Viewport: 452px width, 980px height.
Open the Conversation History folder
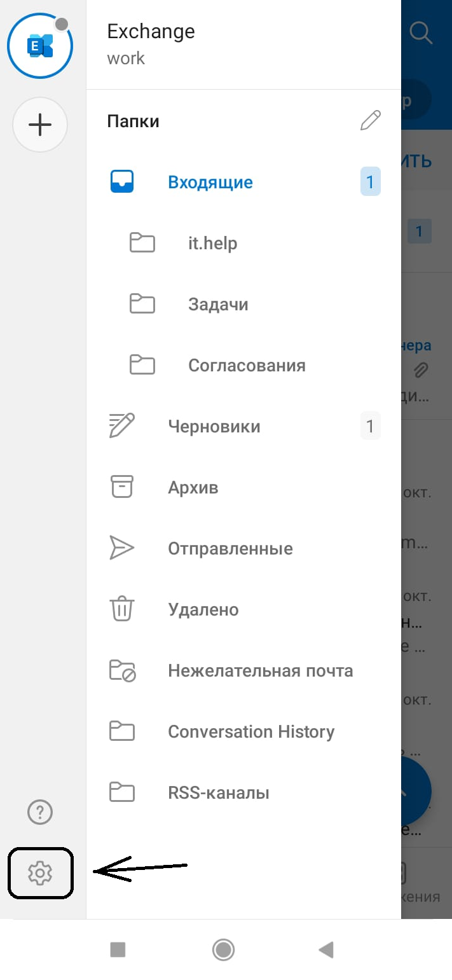point(250,732)
